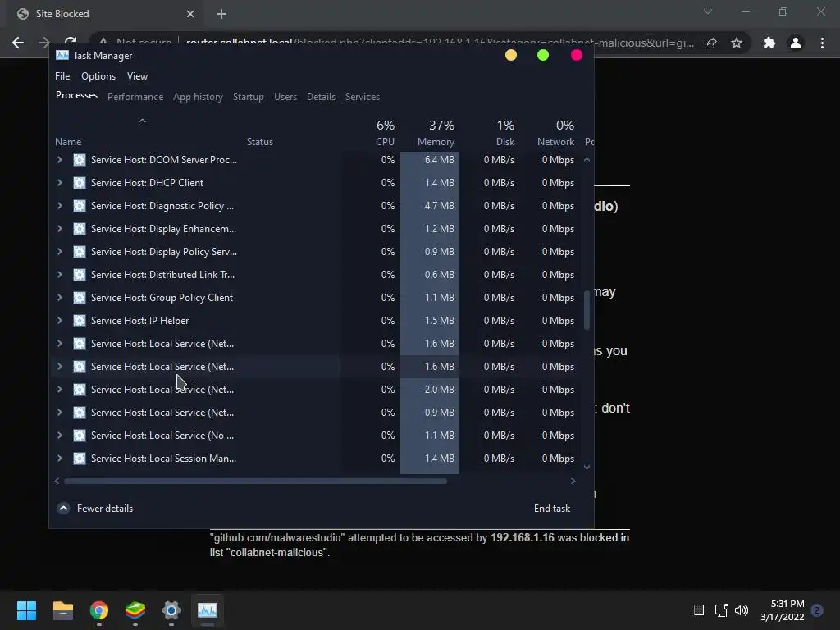Click Task Manager taskbar icon
840x630 pixels.
208,610
